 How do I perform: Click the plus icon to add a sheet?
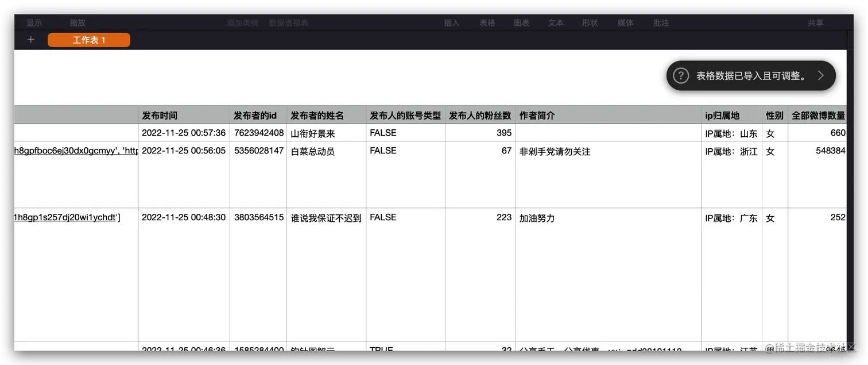point(31,40)
